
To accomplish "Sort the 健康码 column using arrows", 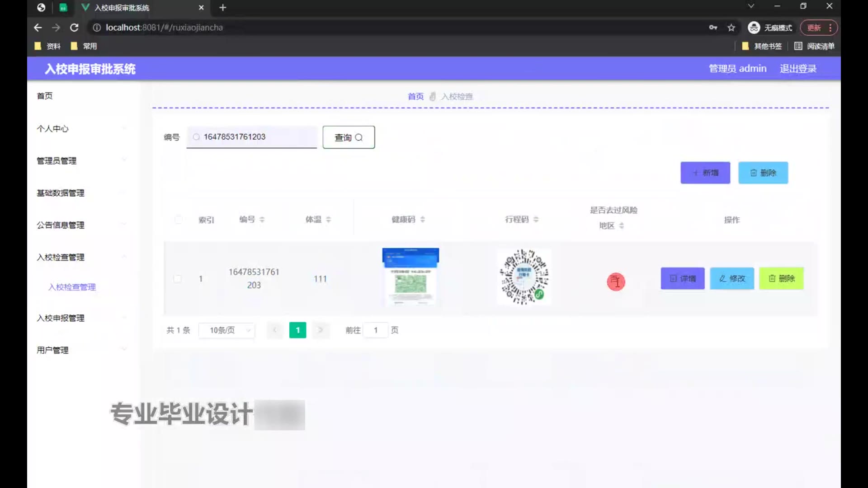I will point(423,220).
